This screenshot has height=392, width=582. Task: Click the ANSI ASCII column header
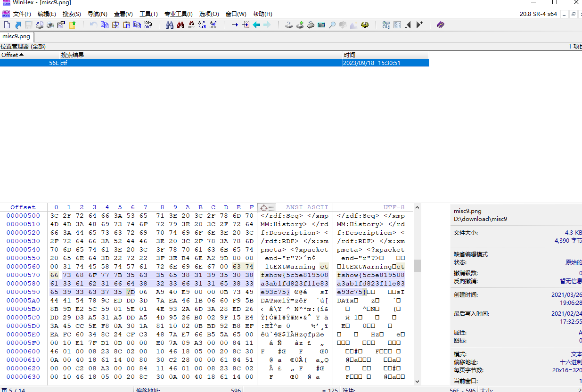pos(307,207)
